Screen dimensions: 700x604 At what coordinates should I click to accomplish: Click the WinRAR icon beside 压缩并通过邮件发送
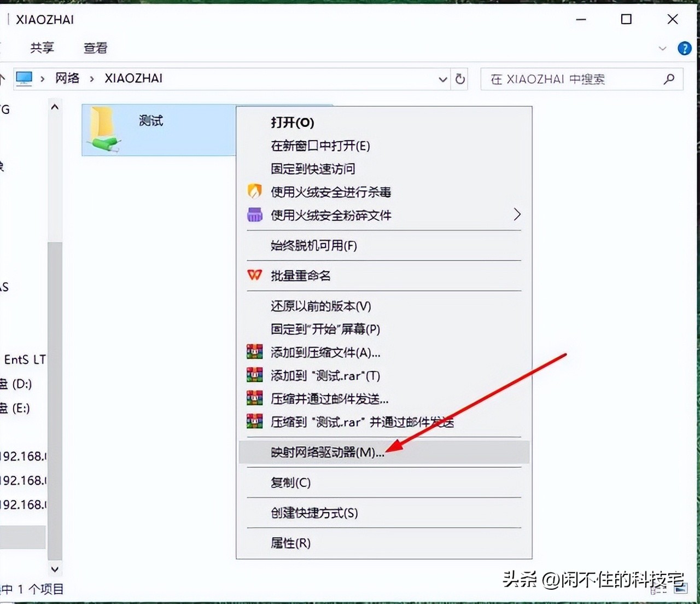(x=254, y=398)
